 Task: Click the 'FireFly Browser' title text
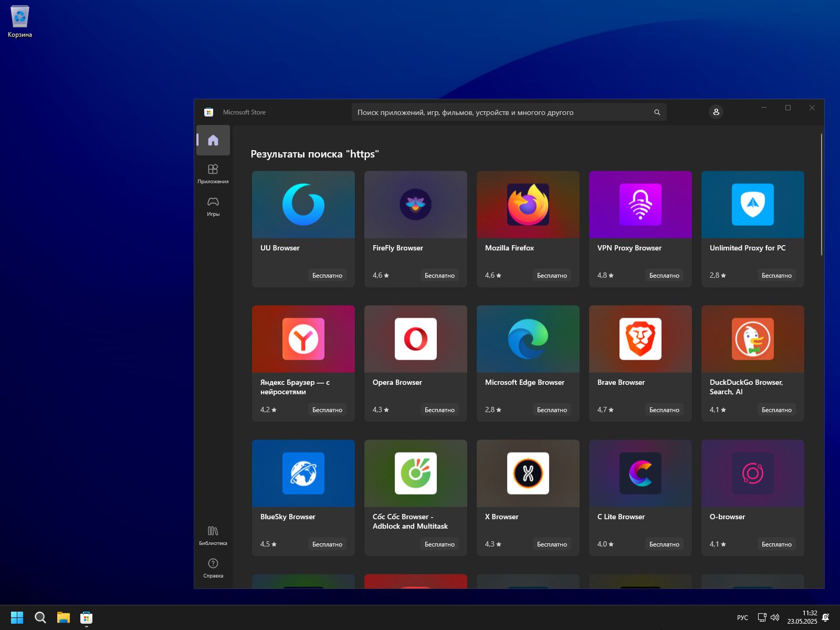tap(398, 248)
